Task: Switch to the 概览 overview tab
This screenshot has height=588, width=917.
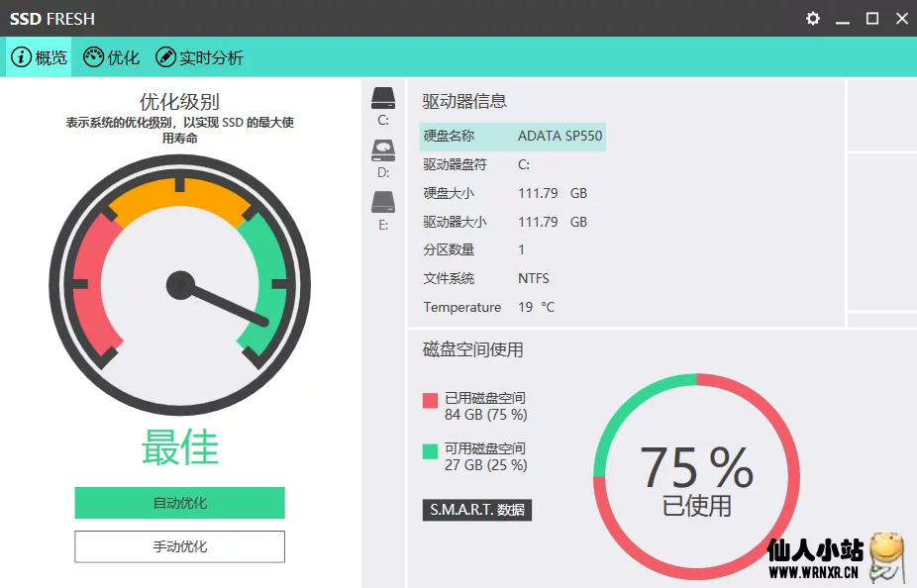Action: [x=39, y=57]
